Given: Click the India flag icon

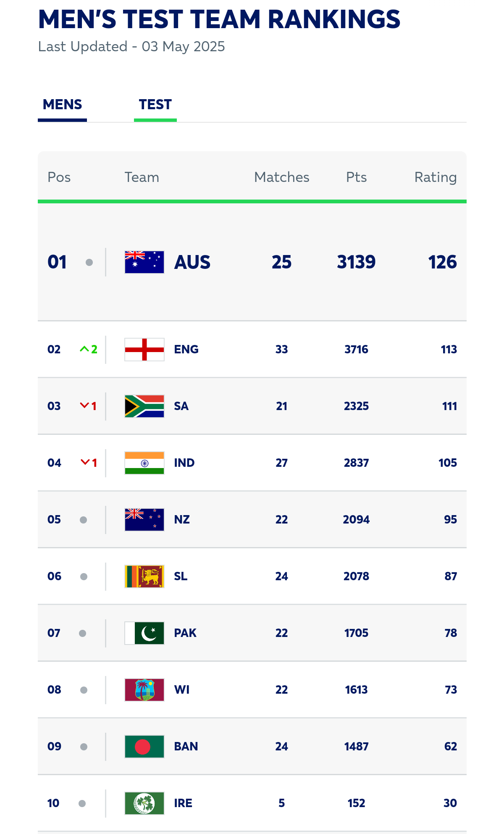Looking at the screenshot, I should pos(144,463).
